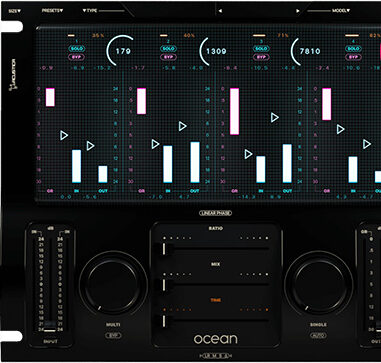This screenshot has height=363, width=381.
Task: Click band 2 triangle handle between GR and IN
Action: (155, 144)
